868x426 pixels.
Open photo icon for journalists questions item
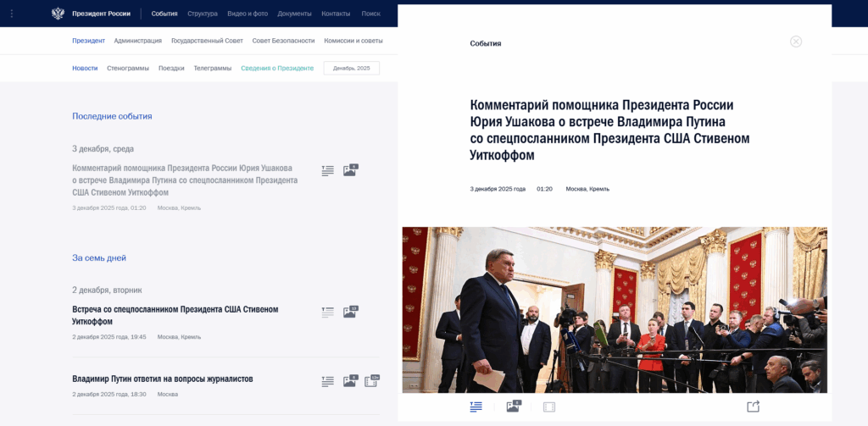(x=350, y=380)
